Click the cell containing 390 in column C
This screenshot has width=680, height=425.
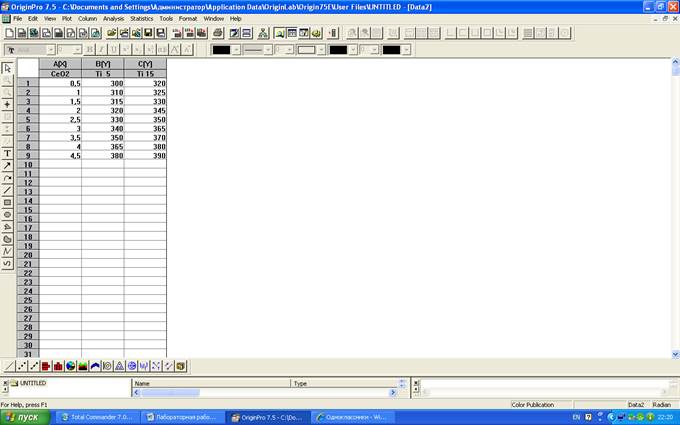tap(145, 156)
